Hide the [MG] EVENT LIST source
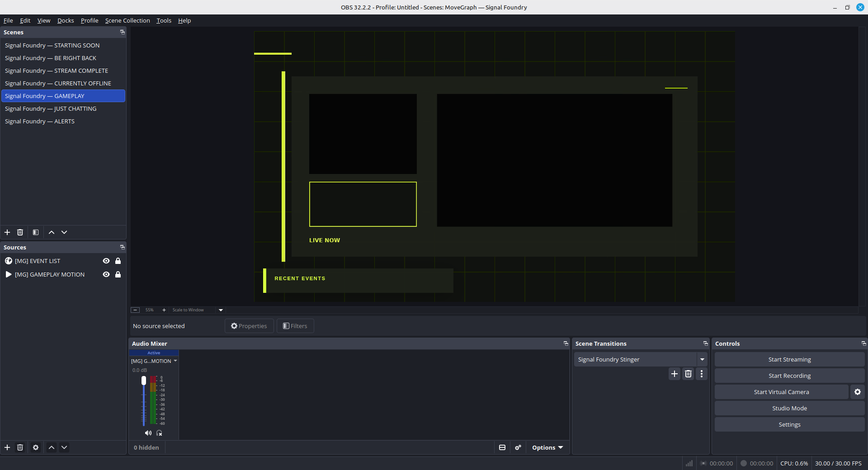 [x=106, y=261]
